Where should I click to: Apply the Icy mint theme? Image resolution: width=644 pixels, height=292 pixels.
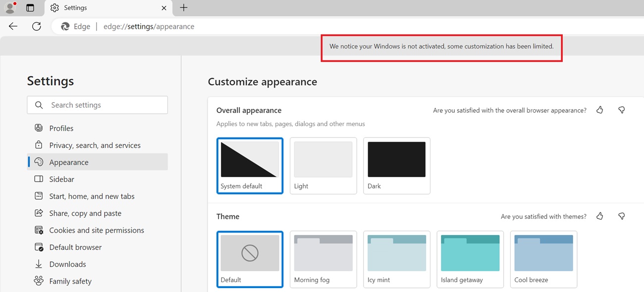pyautogui.click(x=396, y=259)
